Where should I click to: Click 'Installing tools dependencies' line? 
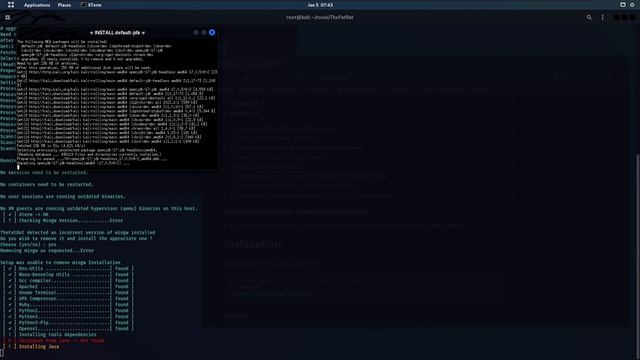[50, 334]
